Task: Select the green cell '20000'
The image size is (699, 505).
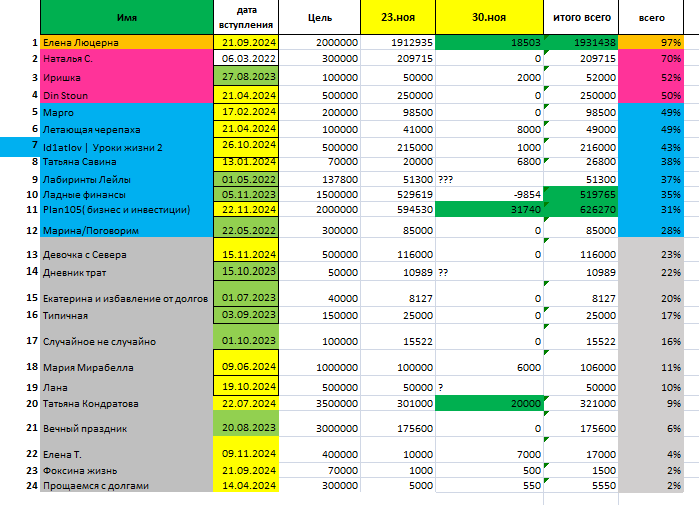Action: pos(489,403)
